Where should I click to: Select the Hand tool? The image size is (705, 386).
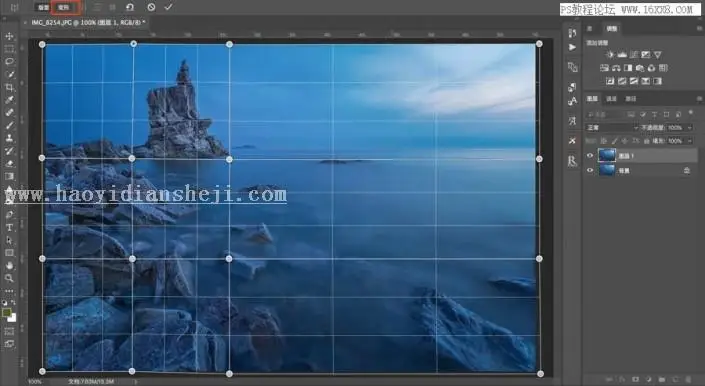[x=9, y=266]
